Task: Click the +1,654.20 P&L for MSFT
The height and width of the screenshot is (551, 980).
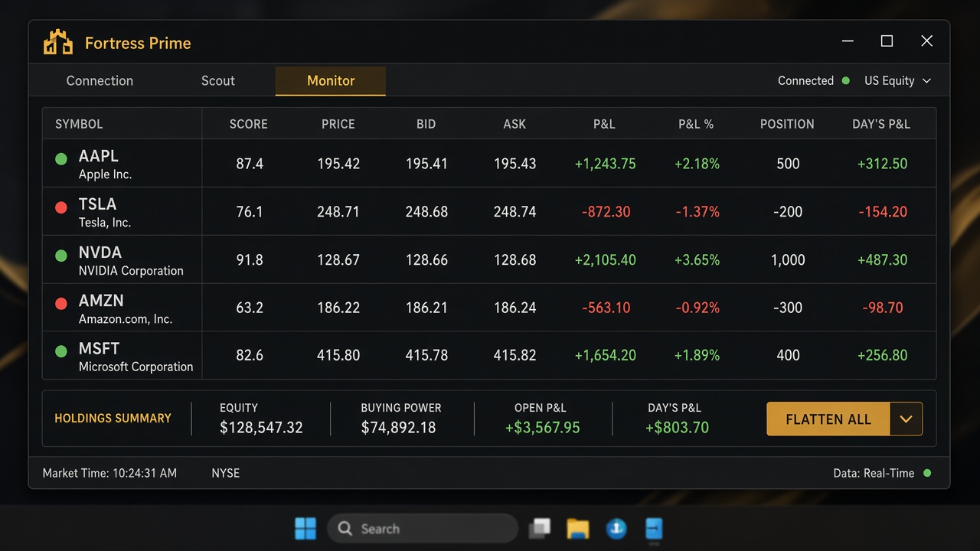Action: [605, 355]
